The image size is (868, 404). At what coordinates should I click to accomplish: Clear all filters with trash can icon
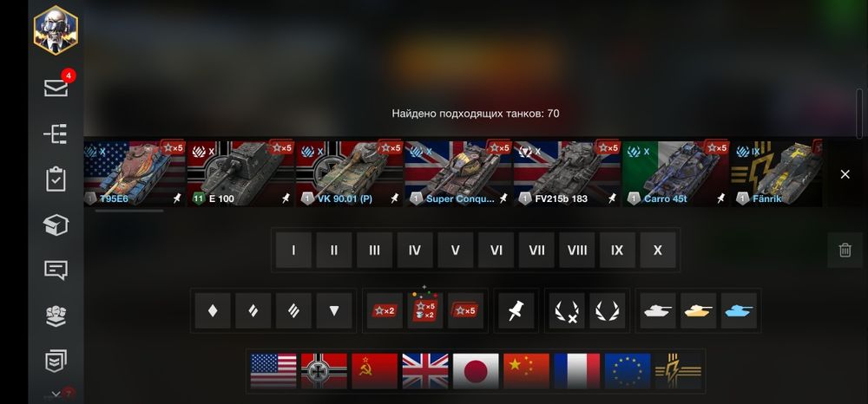click(x=845, y=251)
